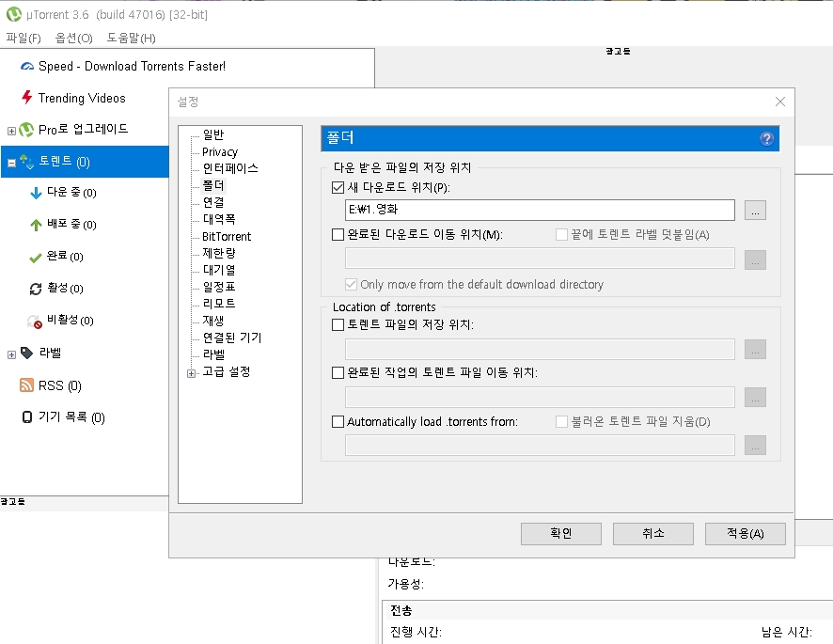Screen dimensions: 833x644
Task: Select BitTorrent in settings tree
Action: click(x=227, y=237)
